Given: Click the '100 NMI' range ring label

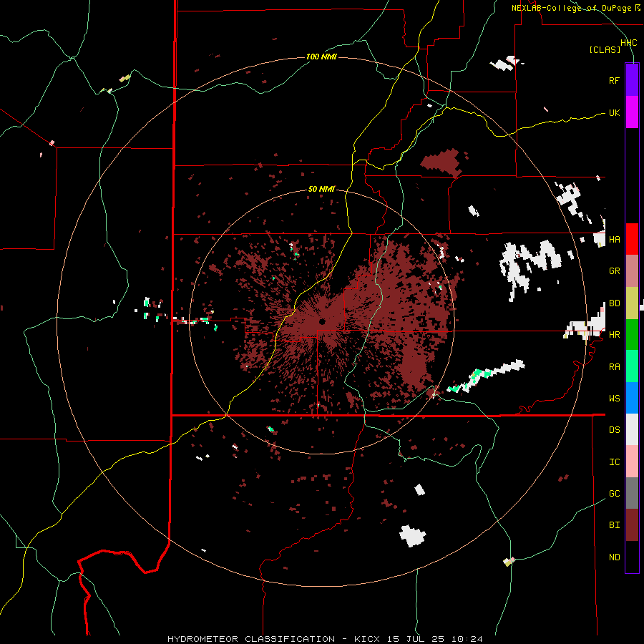Looking at the screenshot, I should click(321, 57).
